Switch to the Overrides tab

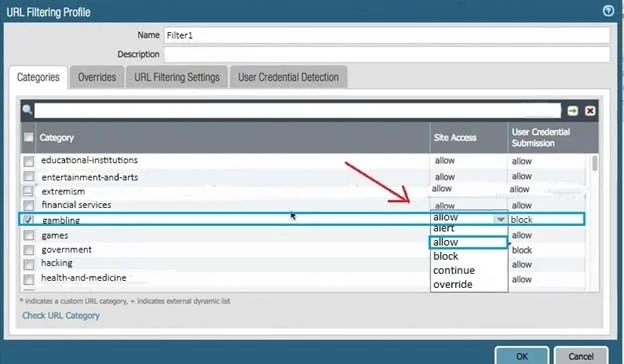(97, 77)
